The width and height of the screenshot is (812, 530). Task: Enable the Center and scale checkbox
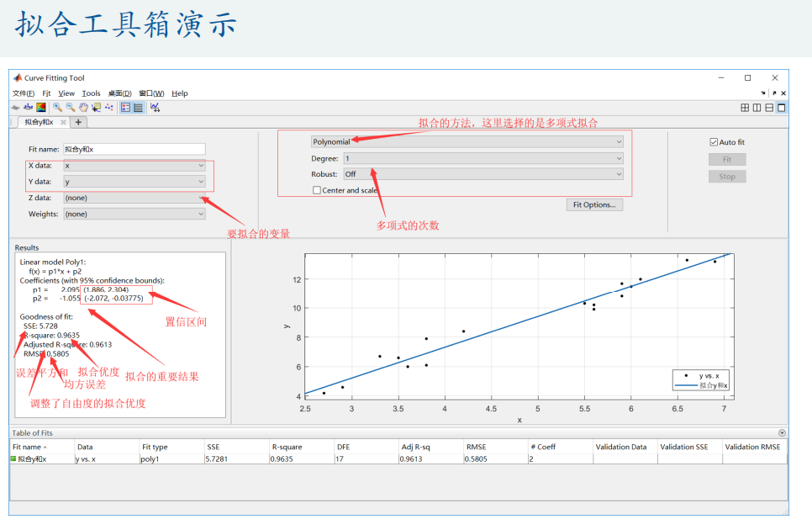(317, 190)
